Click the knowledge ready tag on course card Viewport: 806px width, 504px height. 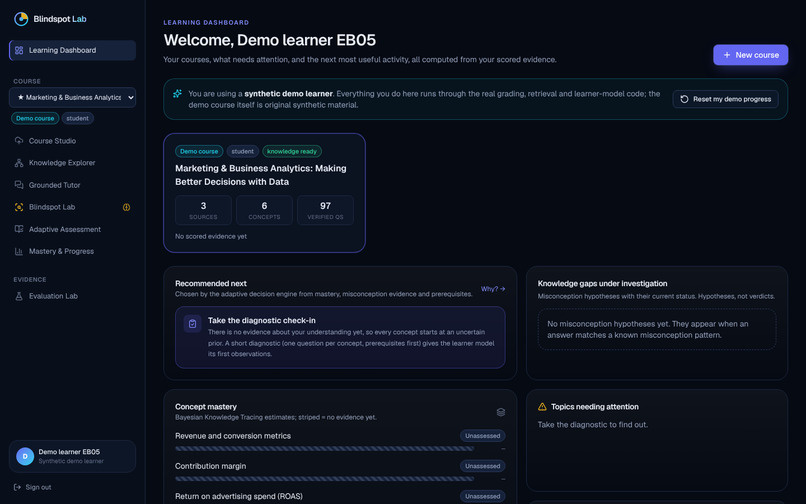(292, 151)
